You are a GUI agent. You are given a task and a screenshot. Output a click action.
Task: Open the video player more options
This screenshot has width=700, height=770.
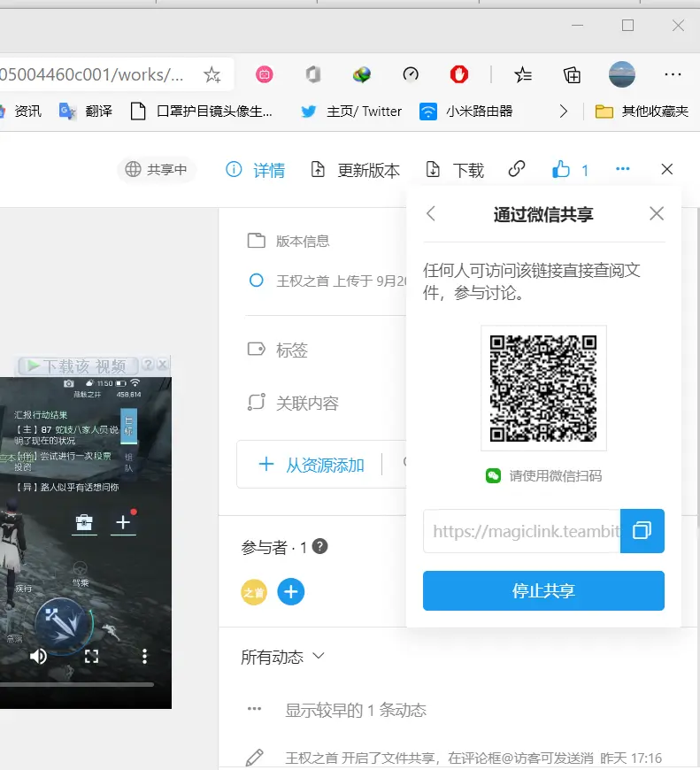pos(144,656)
